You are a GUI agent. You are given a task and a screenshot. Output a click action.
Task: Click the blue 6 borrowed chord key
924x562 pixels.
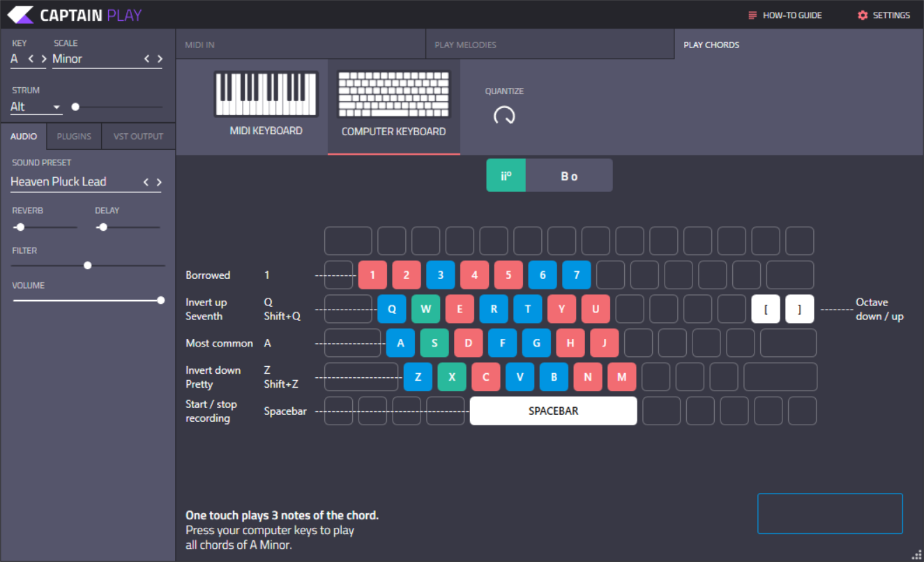[543, 275]
